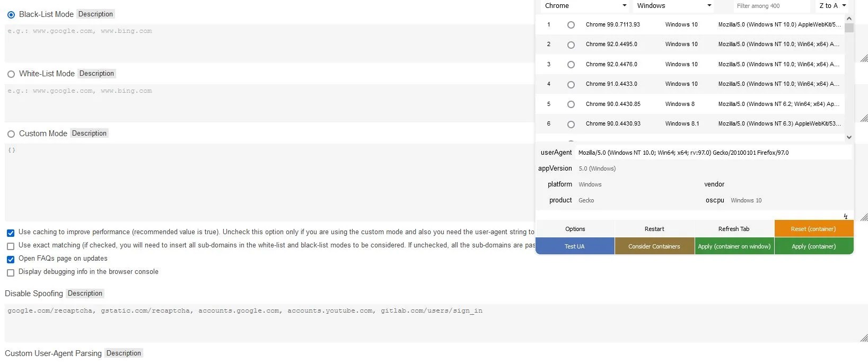Screen dimensions: 868x364
Task: Select the Black-List Mode radio button
Action: coord(11,15)
